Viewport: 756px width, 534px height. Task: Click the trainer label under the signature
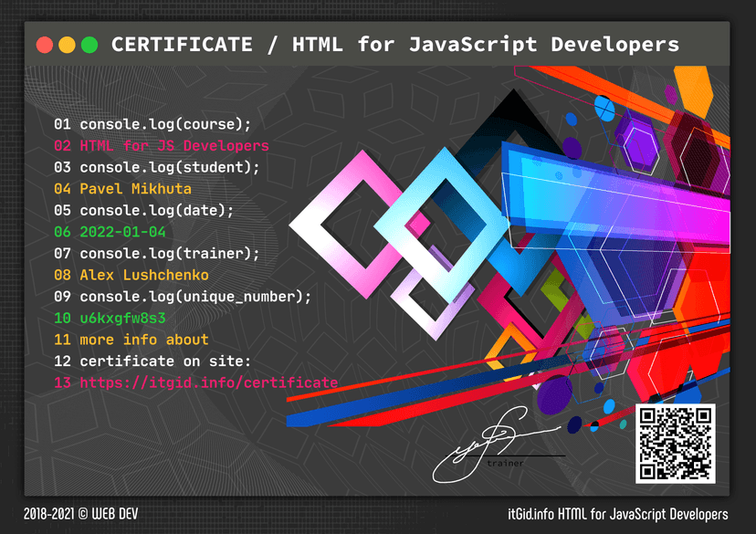click(x=506, y=463)
